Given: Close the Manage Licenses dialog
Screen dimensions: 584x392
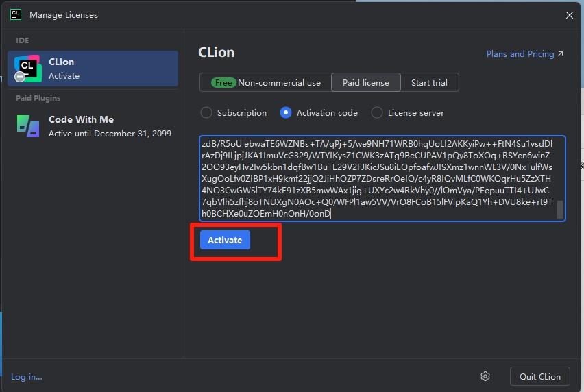Looking at the screenshot, I should (x=569, y=15).
